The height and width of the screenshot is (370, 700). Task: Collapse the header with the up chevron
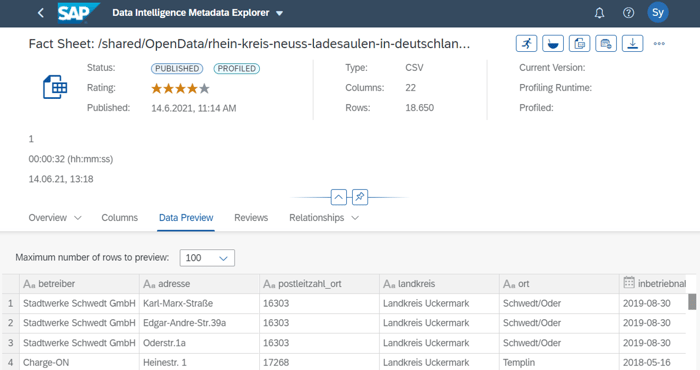click(338, 197)
